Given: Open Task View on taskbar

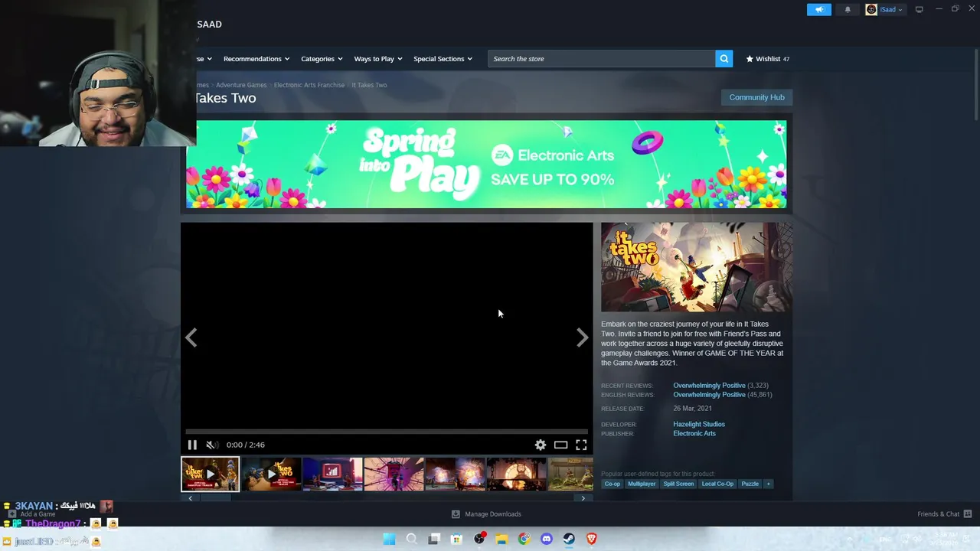Looking at the screenshot, I should 434,540.
